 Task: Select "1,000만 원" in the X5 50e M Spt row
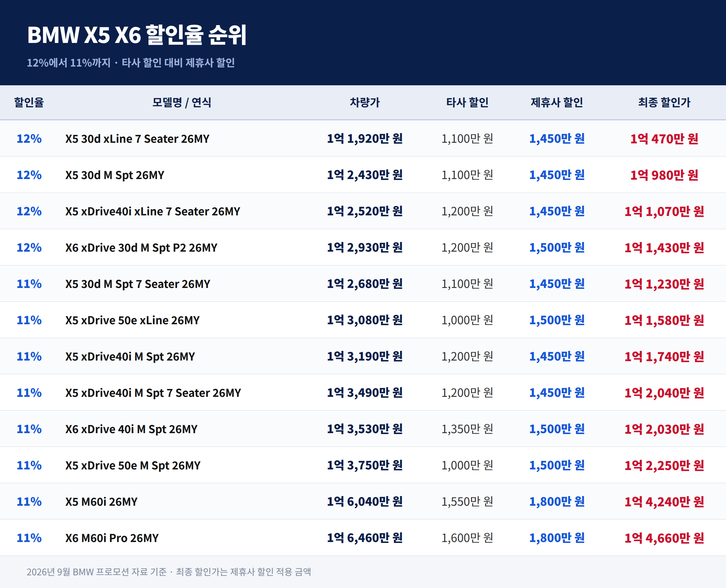click(467, 465)
